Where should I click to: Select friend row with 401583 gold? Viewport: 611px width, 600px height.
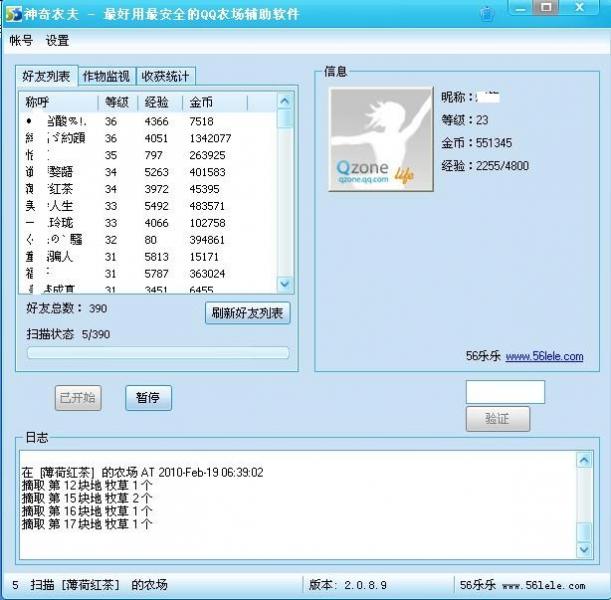point(148,172)
